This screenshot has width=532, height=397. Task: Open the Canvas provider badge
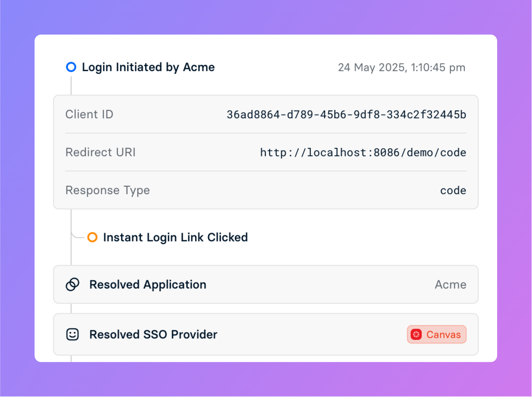(437, 334)
